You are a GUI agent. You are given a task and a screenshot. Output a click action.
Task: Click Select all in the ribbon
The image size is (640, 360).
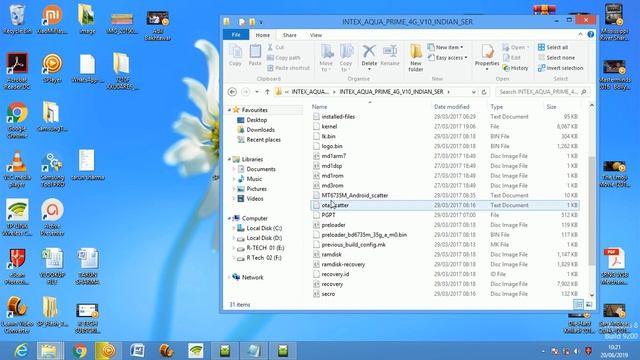pyautogui.click(x=553, y=47)
